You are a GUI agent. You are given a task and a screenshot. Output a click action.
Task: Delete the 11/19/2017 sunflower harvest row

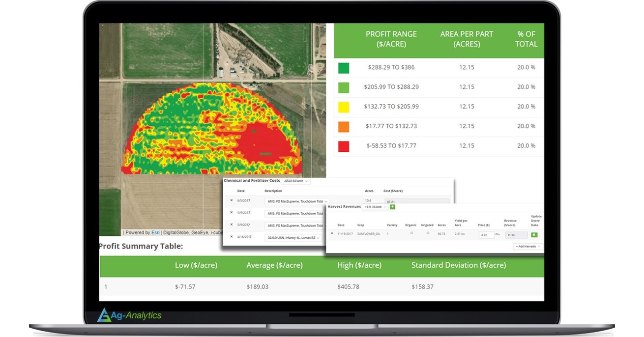(x=332, y=233)
